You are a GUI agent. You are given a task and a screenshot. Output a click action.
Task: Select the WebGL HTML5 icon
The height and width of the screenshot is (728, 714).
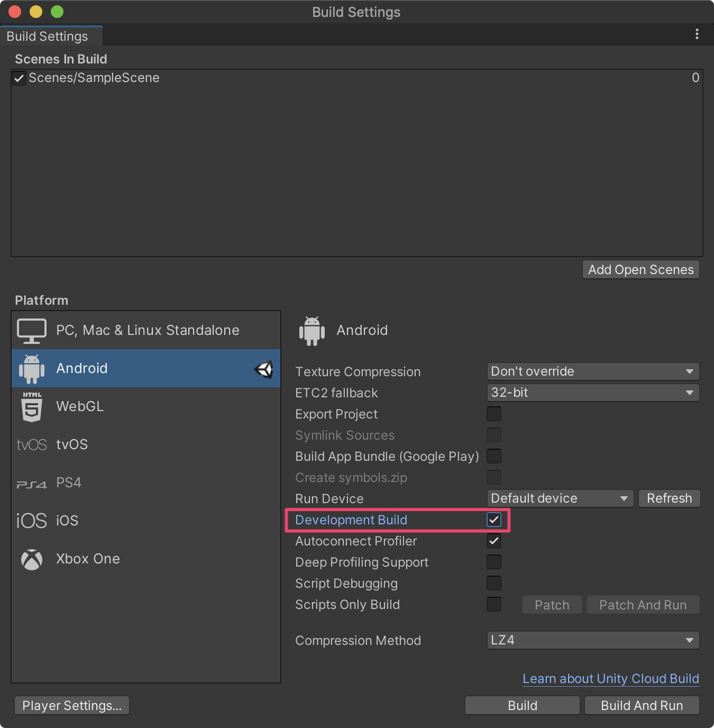32,407
